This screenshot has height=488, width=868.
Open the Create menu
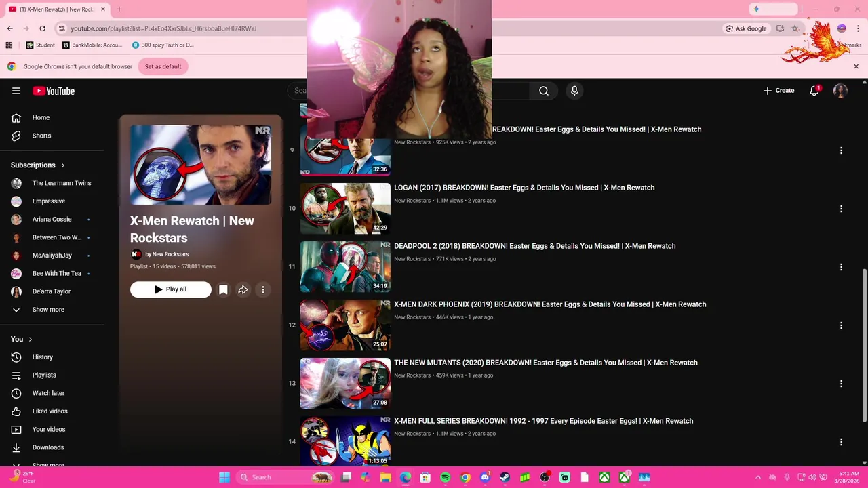778,91
